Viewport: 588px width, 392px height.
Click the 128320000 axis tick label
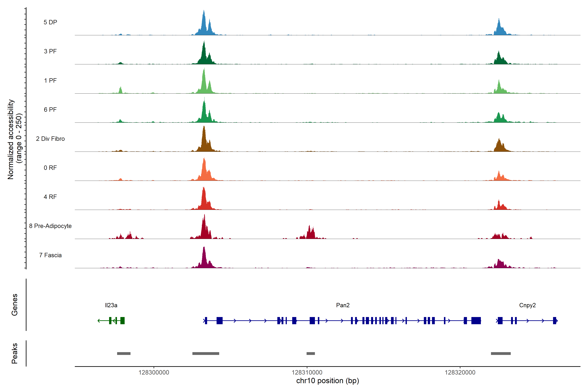tap(460, 372)
